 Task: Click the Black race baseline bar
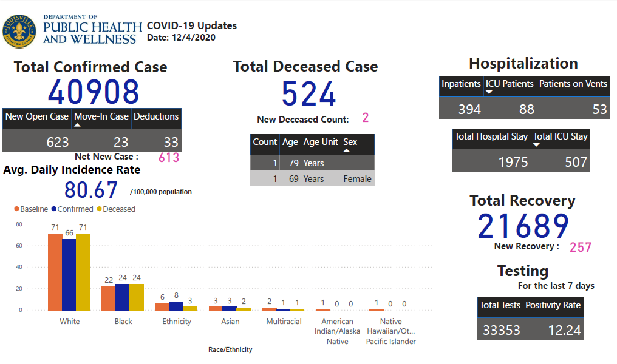click(108, 297)
